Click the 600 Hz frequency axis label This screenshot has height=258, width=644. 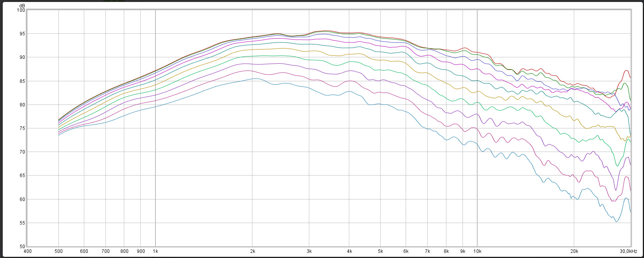pyautogui.click(x=84, y=251)
